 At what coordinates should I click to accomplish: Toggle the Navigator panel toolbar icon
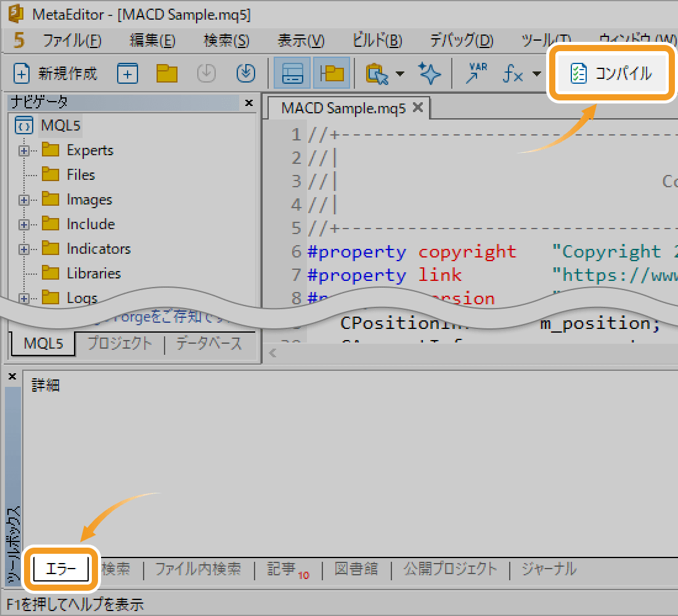333,74
